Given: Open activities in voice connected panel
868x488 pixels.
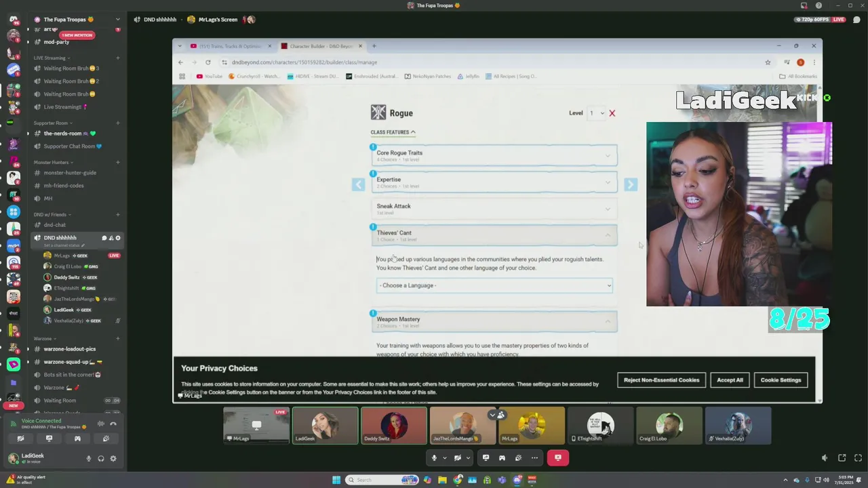Looking at the screenshot, I should pos(77,439).
